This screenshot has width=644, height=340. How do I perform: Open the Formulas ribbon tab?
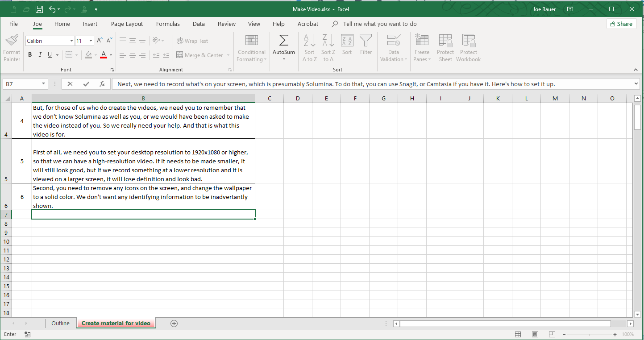click(x=168, y=24)
